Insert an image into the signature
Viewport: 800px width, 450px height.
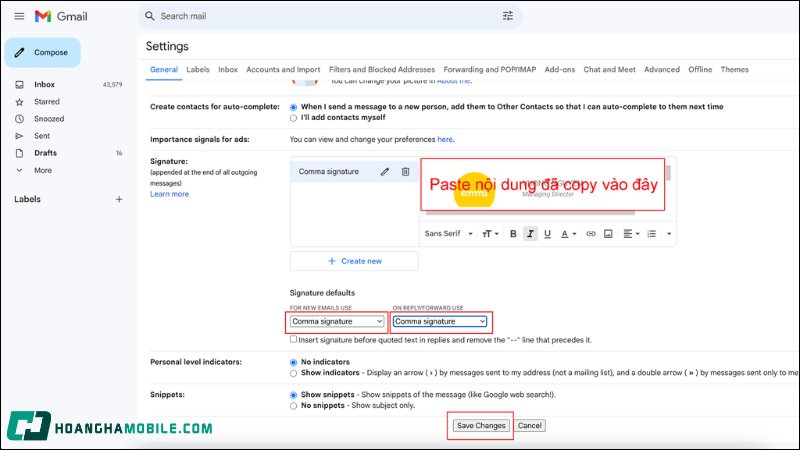click(609, 234)
